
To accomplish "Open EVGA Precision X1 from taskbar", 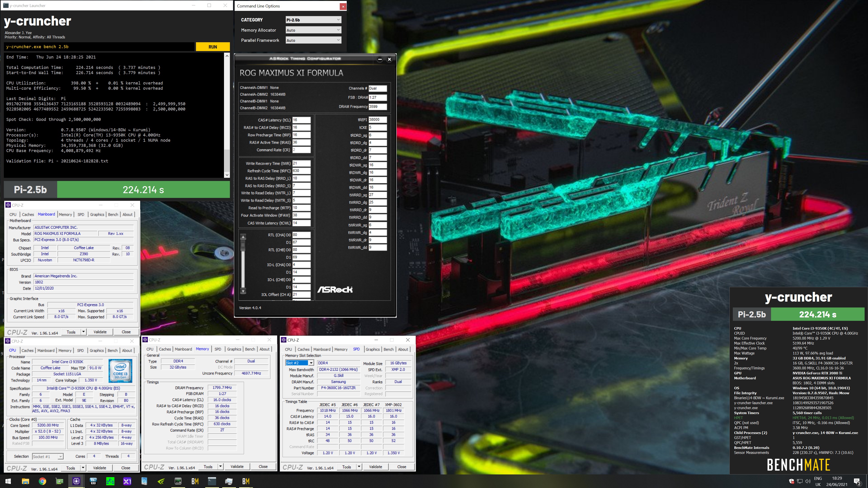I will [127, 481].
